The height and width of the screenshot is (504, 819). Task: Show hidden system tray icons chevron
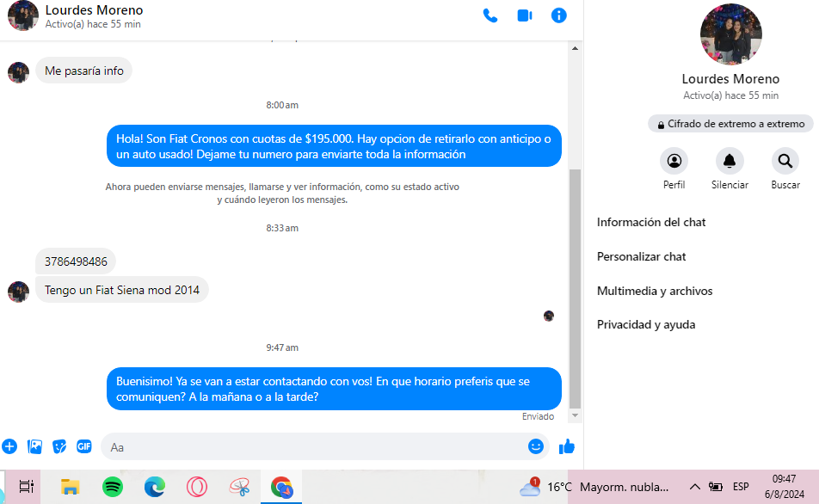(695, 487)
